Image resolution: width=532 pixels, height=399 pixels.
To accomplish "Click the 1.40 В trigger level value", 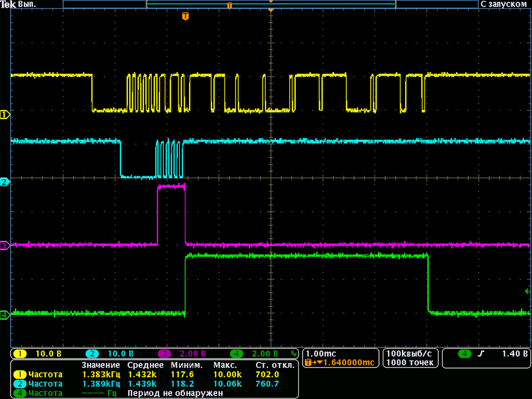I will [x=515, y=354].
